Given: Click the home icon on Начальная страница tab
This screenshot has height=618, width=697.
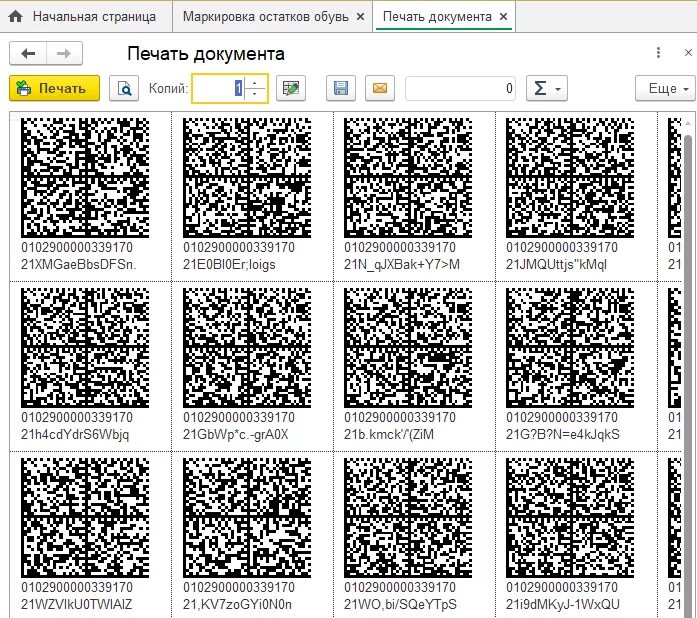Looking at the screenshot, I should 16,17.
